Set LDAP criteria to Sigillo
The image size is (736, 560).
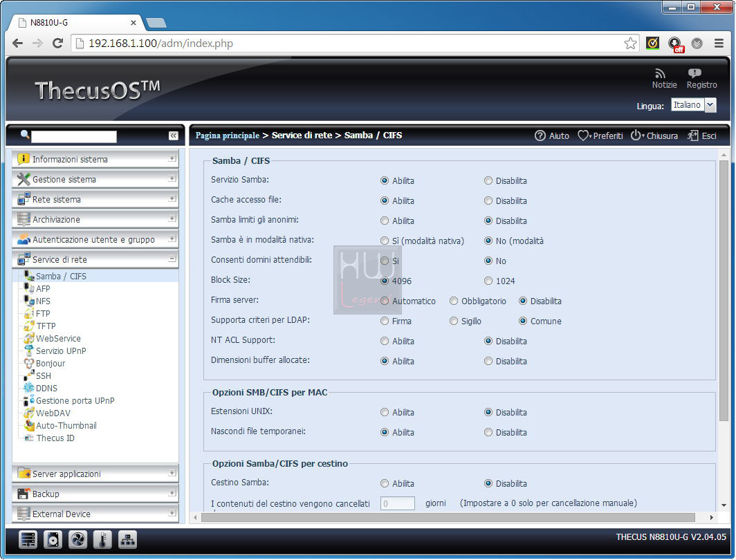(454, 321)
